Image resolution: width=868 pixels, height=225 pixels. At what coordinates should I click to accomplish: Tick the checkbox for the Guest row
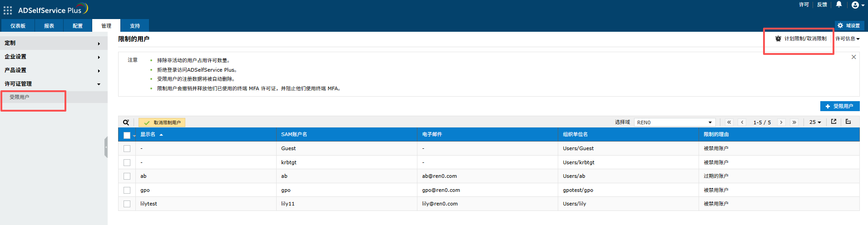(x=127, y=149)
